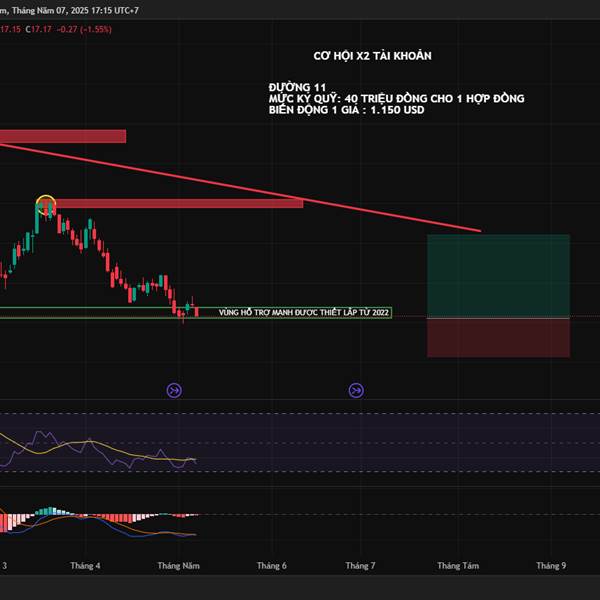Screen dimensions: 600x600
Task: Select the purple RSI line in the oscillator pane
Action: pos(98,450)
